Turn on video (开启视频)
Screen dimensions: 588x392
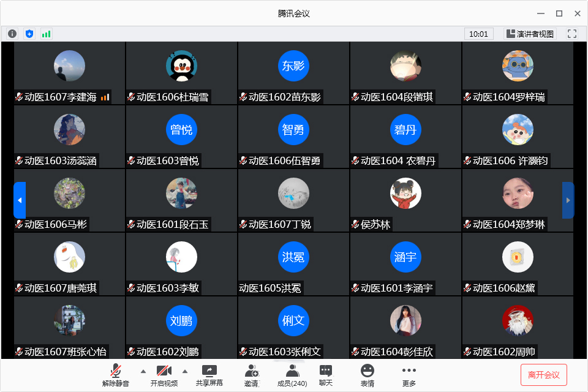tap(164, 375)
